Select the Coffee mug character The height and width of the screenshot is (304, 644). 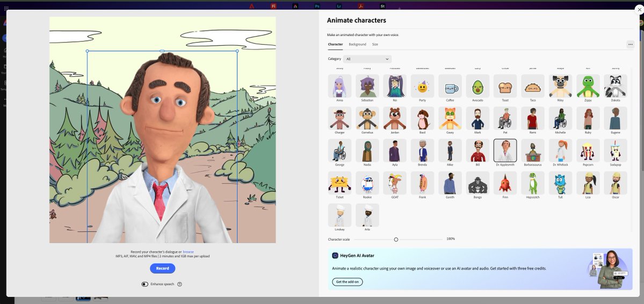(x=450, y=86)
